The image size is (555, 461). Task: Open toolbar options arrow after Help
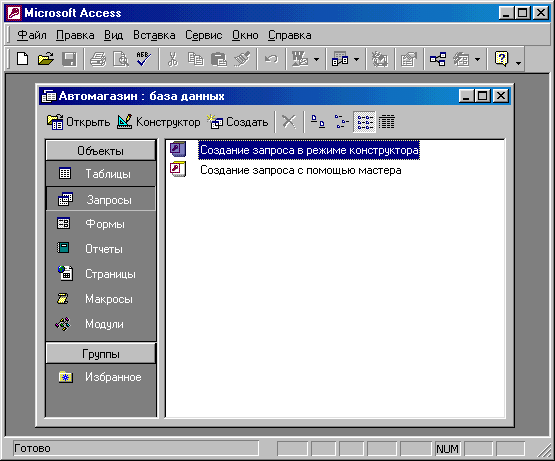[518, 63]
